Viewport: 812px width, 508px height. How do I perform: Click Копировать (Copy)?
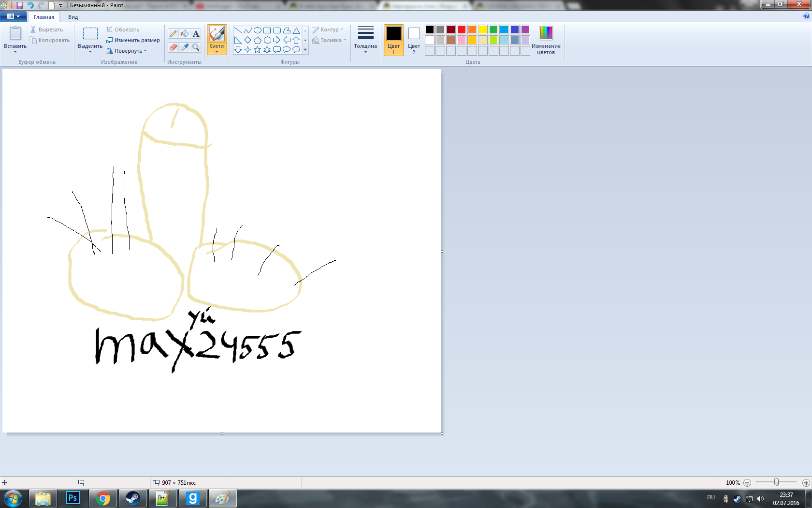coord(50,40)
